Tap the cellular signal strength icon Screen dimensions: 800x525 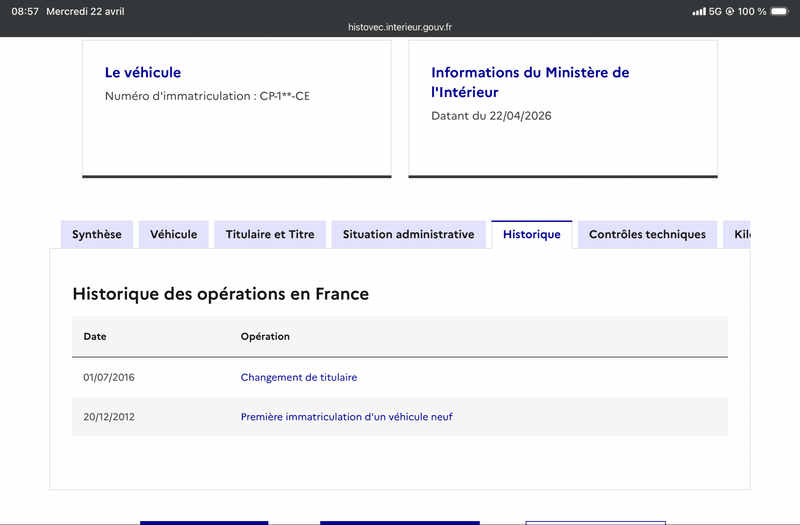pyautogui.click(x=699, y=11)
